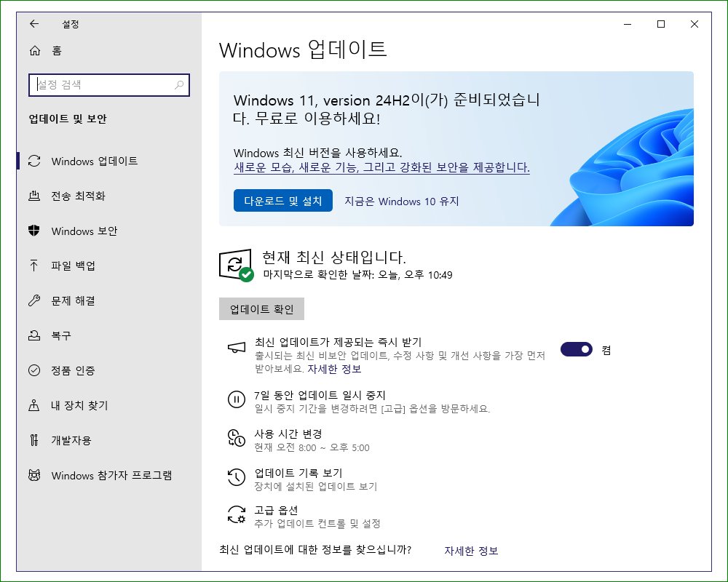Click 마지막으로 확인한 날짜 text
Screen dimensions: 728x582
pyautogui.click(x=357, y=275)
